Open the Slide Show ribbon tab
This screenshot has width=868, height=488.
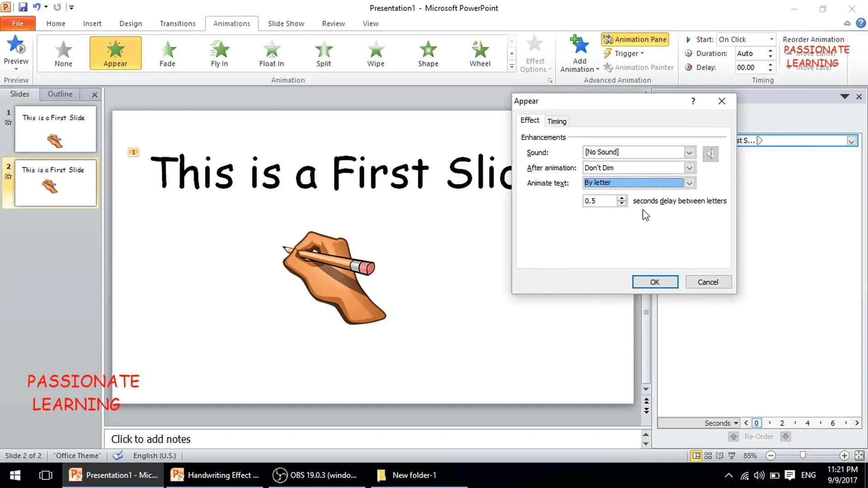coord(286,23)
